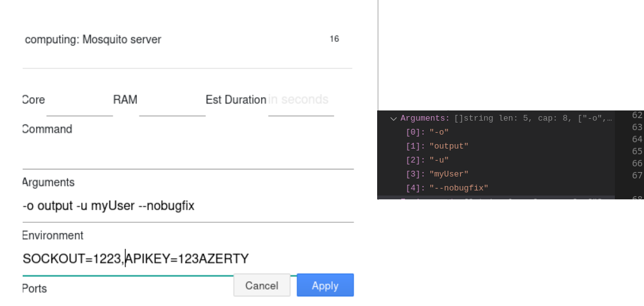Click line number 67 in the gutter
This screenshot has width=644, height=306.
click(x=637, y=176)
